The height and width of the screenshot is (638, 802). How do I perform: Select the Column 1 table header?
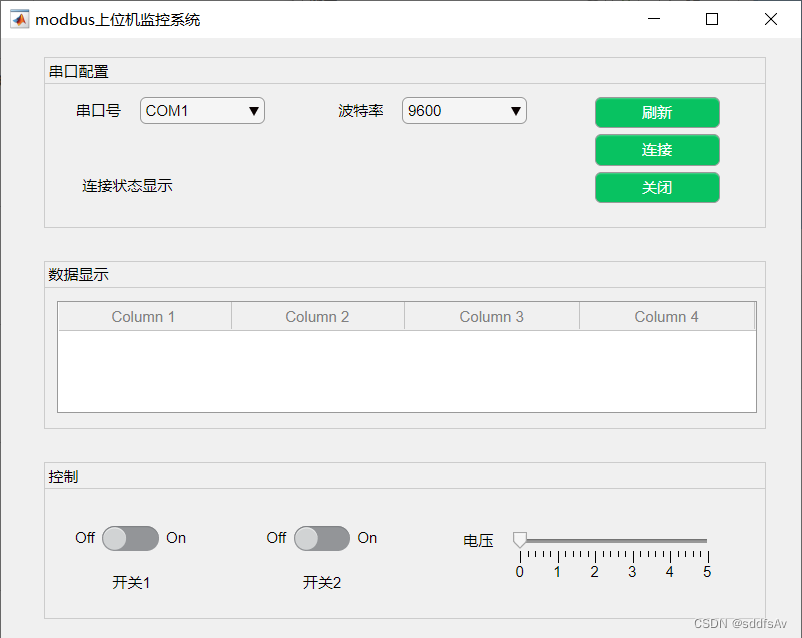coord(143,315)
